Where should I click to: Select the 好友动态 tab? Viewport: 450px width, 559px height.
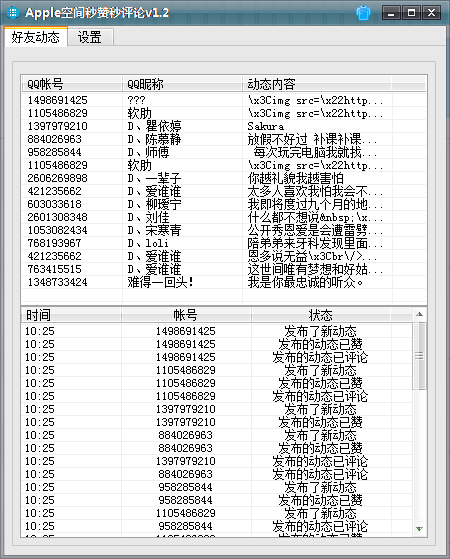tap(35, 37)
